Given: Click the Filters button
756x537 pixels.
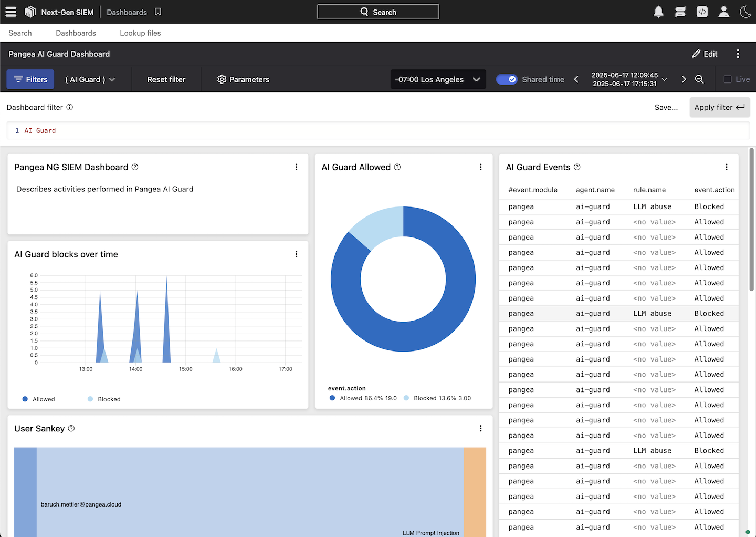Looking at the screenshot, I should (x=30, y=79).
